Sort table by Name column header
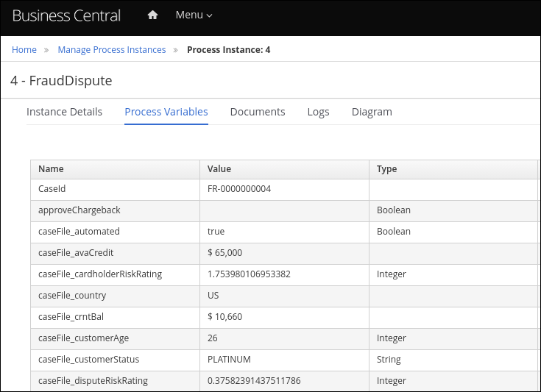 [51, 169]
